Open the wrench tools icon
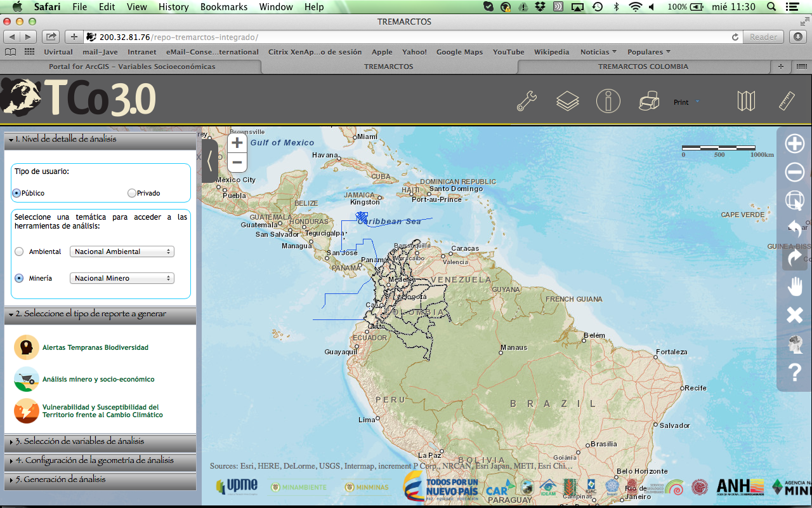The height and width of the screenshot is (508, 812). pos(527,102)
